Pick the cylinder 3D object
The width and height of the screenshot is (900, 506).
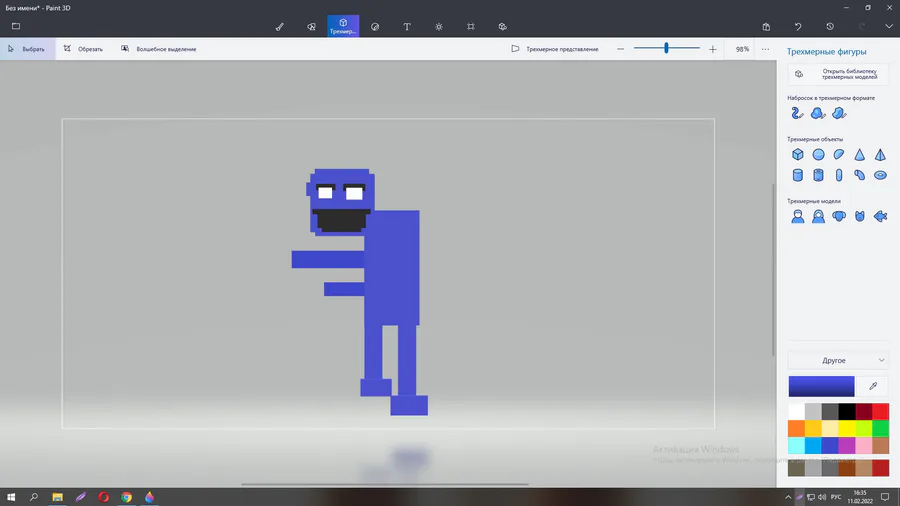798,175
